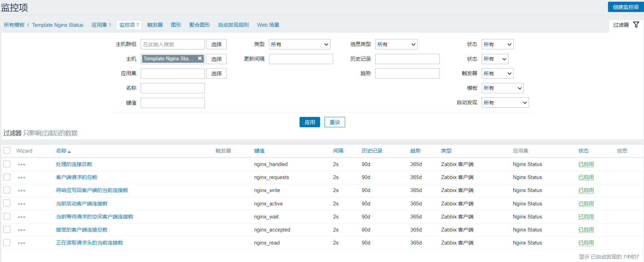644x262 pixels.
Task: Open item 当前等待请求的空闲客户端连接数
Action: [x=95, y=217]
